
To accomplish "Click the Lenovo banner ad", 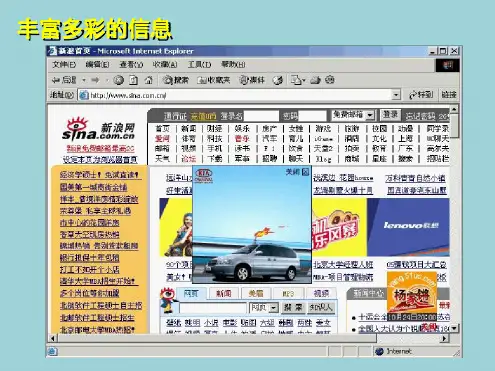I will pos(408,227).
